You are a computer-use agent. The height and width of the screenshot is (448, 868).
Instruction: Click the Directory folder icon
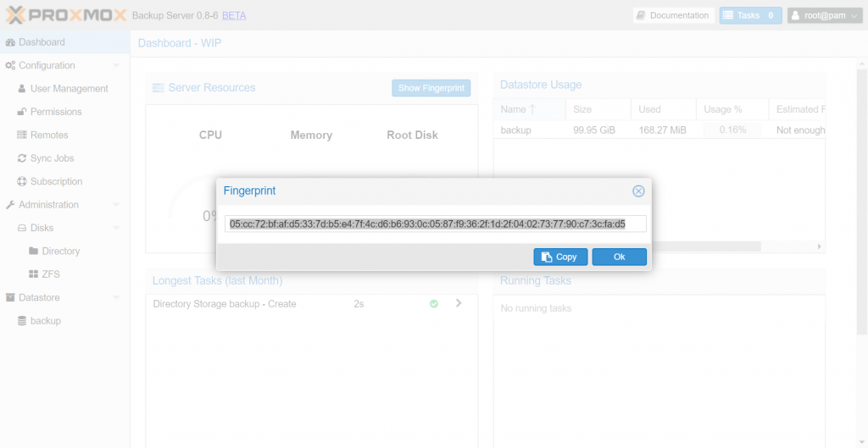[x=34, y=252]
